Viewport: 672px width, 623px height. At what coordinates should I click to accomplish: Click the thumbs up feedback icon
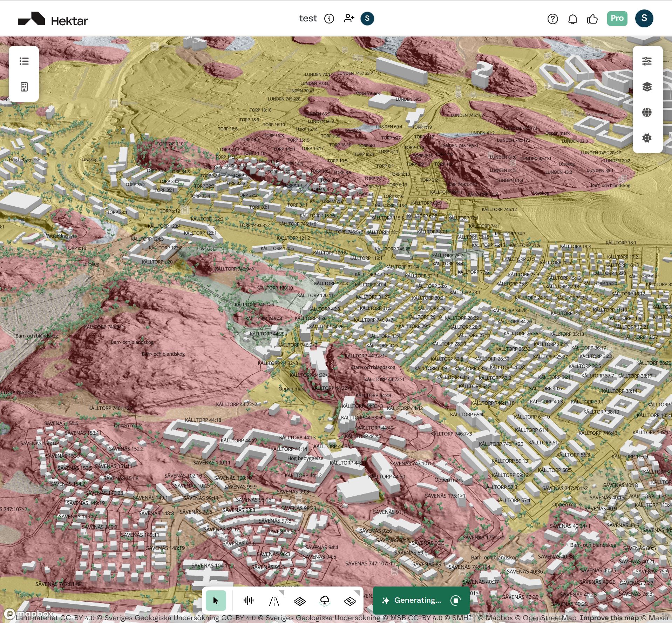tap(592, 19)
